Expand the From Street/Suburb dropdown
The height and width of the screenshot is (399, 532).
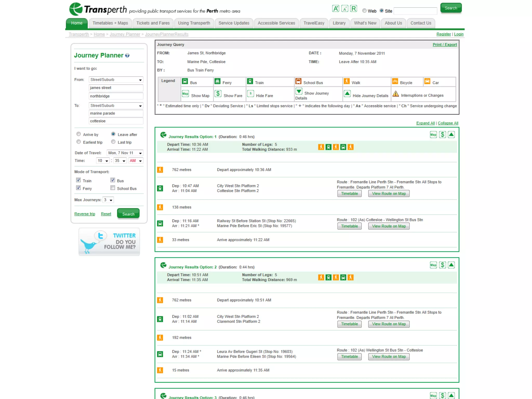point(116,80)
